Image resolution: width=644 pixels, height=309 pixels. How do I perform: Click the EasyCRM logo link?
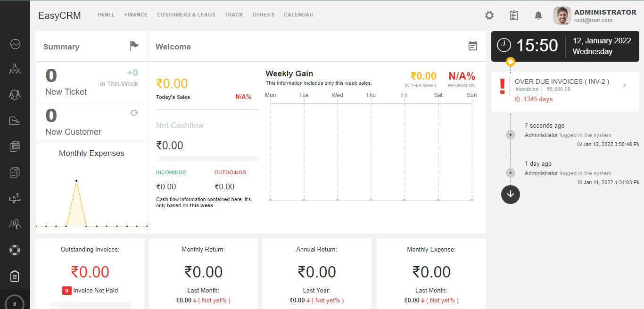tap(59, 16)
